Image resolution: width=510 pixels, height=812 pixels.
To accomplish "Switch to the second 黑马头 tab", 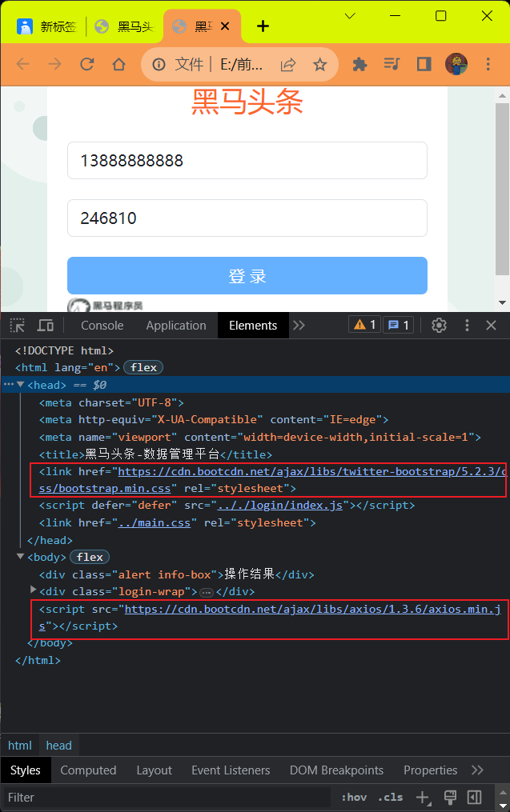I will pyautogui.click(x=124, y=26).
